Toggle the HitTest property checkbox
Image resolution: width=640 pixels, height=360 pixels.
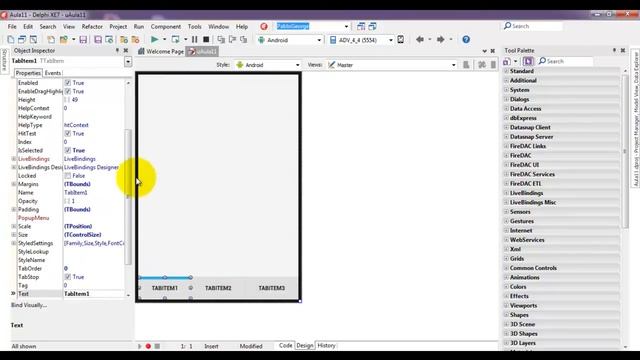pos(68,133)
